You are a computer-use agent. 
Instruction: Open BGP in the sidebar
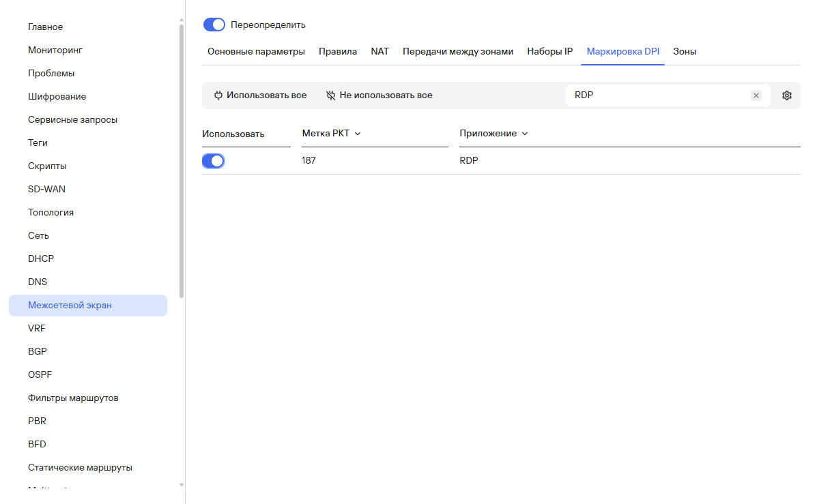[x=37, y=351]
